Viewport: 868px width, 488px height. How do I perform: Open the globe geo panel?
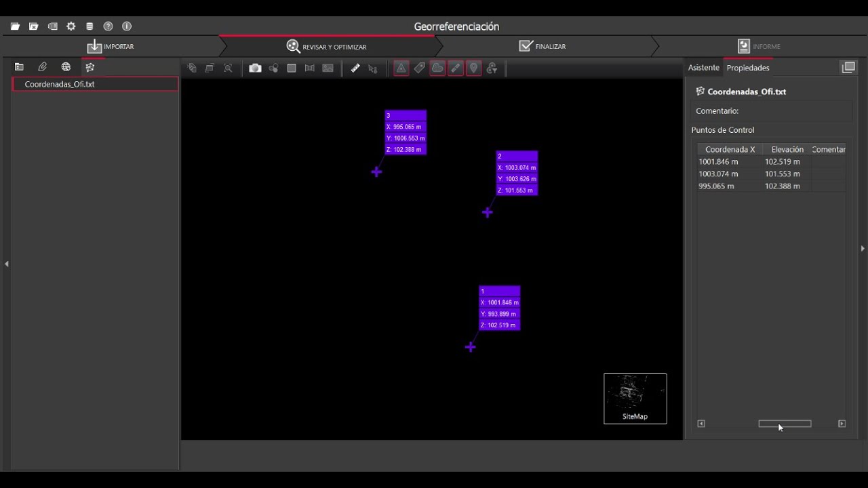pyautogui.click(x=66, y=67)
